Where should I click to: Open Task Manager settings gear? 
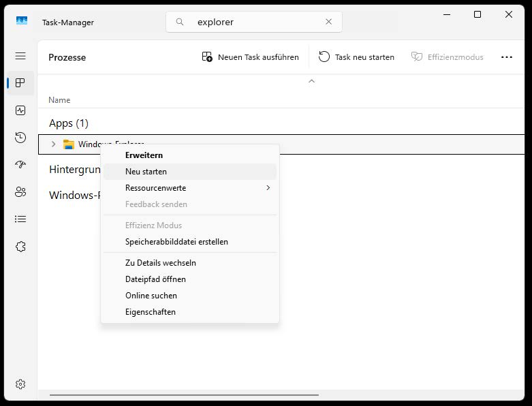tap(20, 384)
